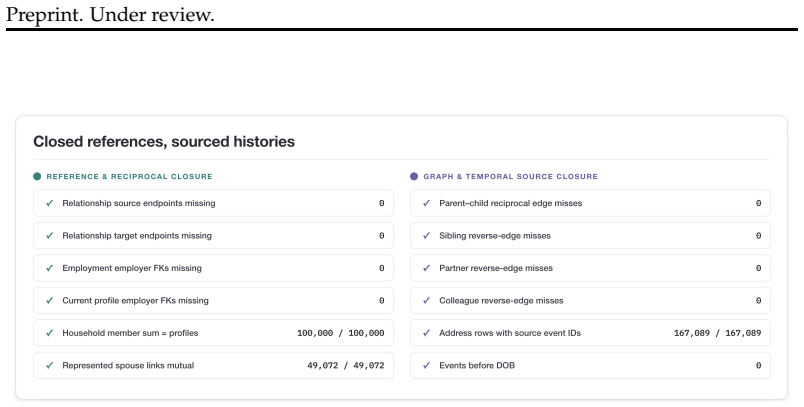Click the green dot beside Reference & Reciprocal Closure
804x407 pixels.
[37, 176]
